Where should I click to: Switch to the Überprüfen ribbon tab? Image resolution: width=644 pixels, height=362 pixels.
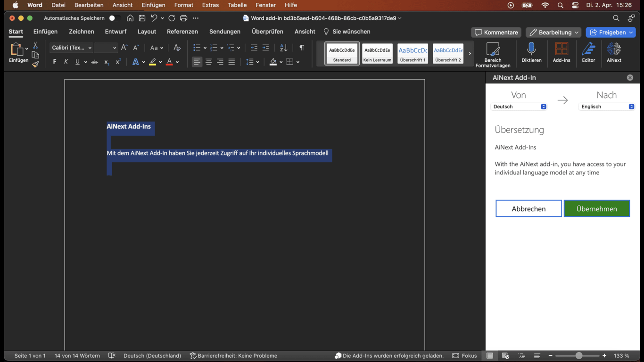coord(267,32)
